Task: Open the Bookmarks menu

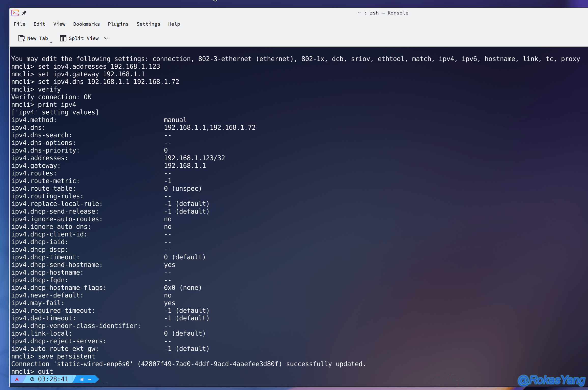Action: tap(87, 24)
